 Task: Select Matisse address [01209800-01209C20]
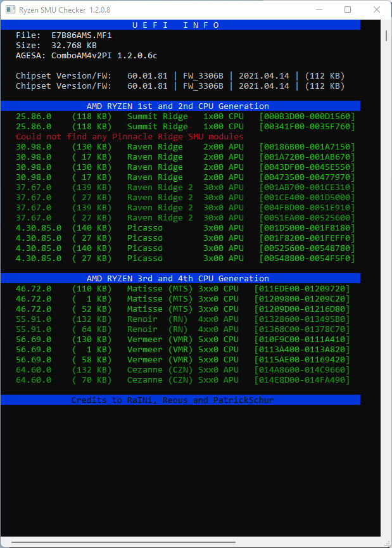pyautogui.click(x=302, y=299)
